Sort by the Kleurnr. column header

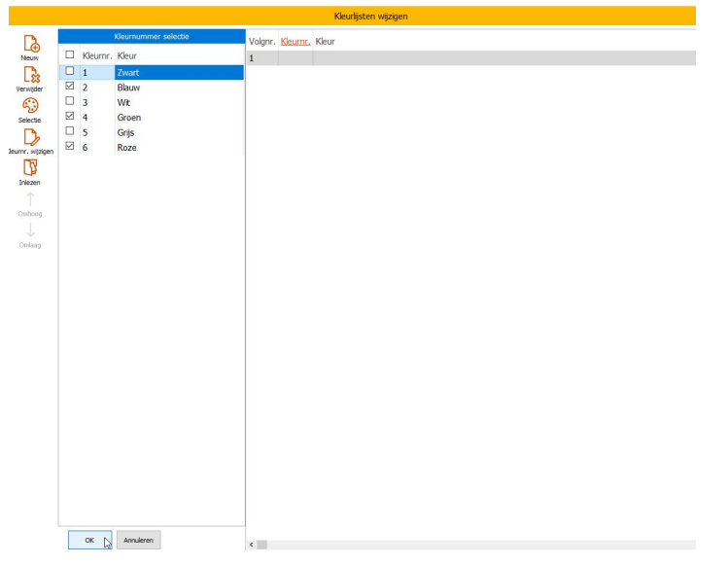[295, 42]
